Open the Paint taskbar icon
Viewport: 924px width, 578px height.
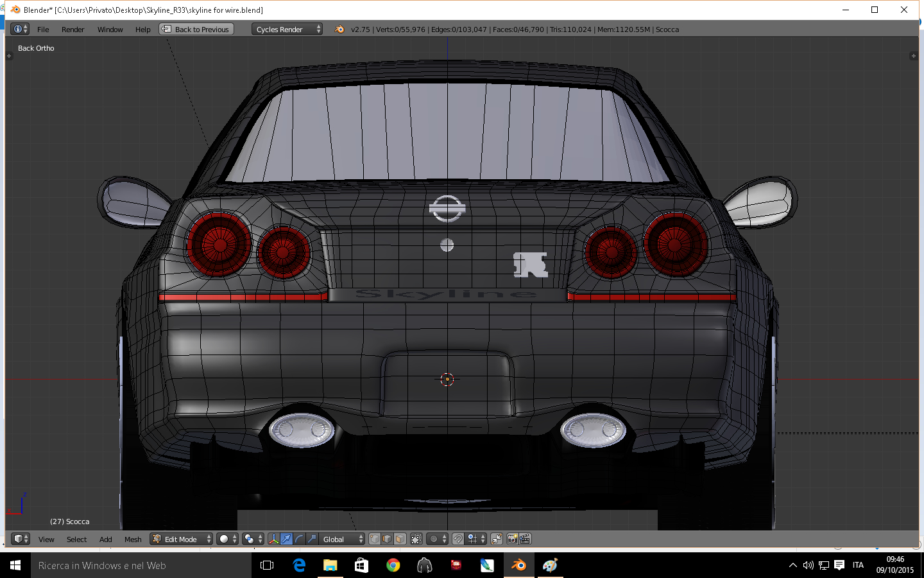click(550, 565)
